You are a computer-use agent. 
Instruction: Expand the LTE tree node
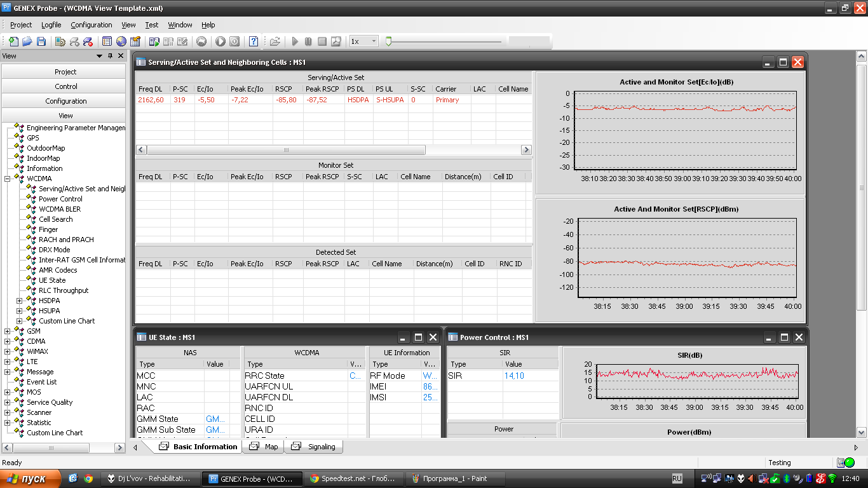pos(8,362)
